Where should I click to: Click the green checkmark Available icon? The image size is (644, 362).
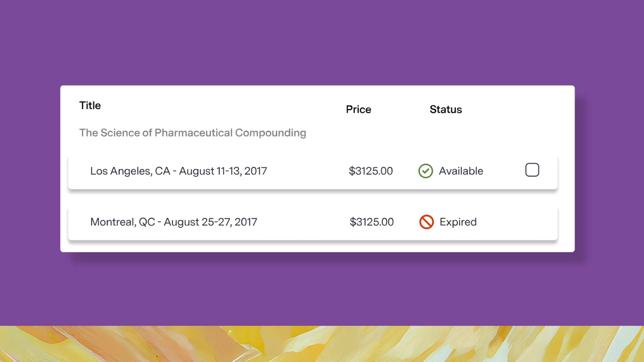point(425,171)
